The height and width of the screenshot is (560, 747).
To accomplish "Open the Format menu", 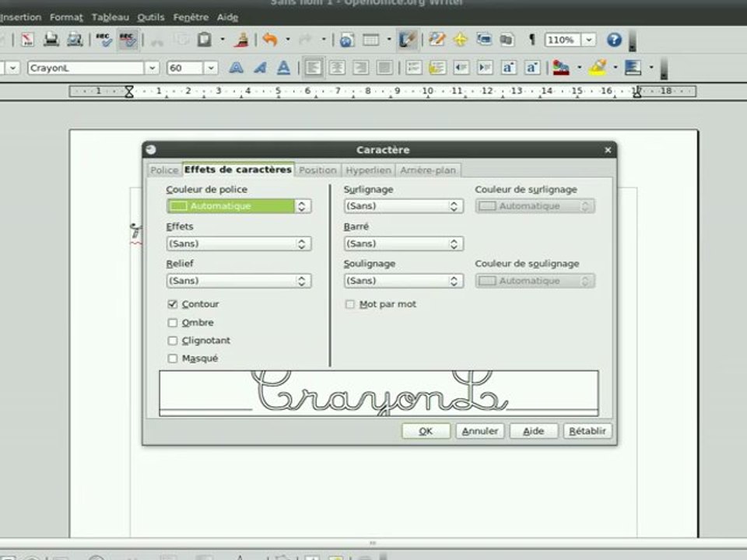I will pyautogui.click(x=66, y=17).
